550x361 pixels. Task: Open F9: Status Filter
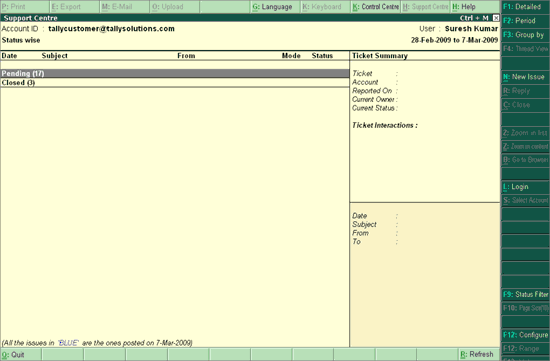click(x=525, y=294)
